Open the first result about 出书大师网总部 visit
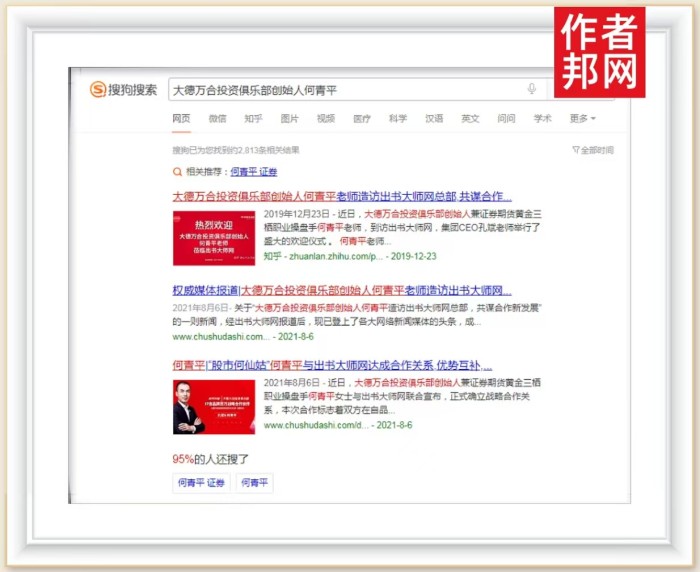Image resolution: width=700 pixels, height=572 pixels. coord(342,197)
